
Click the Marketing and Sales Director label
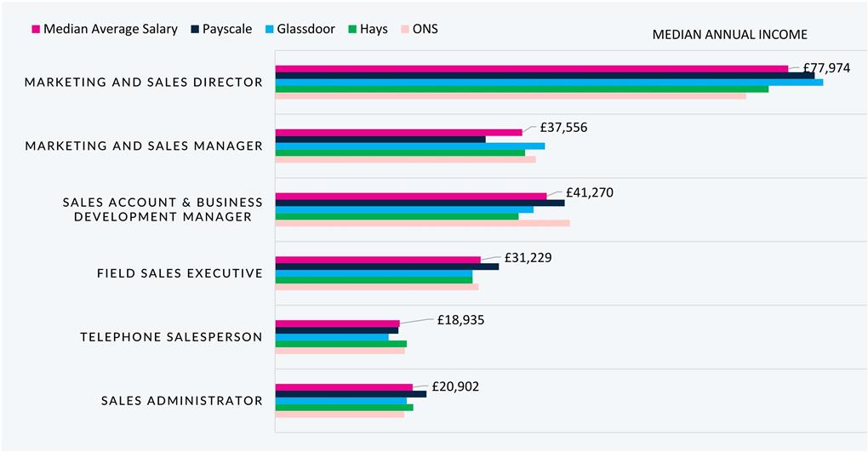click(144, 83)
